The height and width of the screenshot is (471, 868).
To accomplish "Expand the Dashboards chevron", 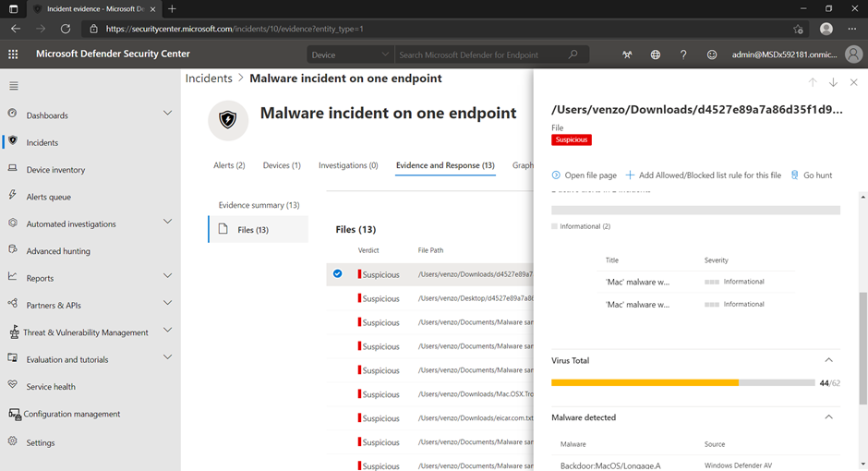I will pyautogui.click(x=167, y=113).
